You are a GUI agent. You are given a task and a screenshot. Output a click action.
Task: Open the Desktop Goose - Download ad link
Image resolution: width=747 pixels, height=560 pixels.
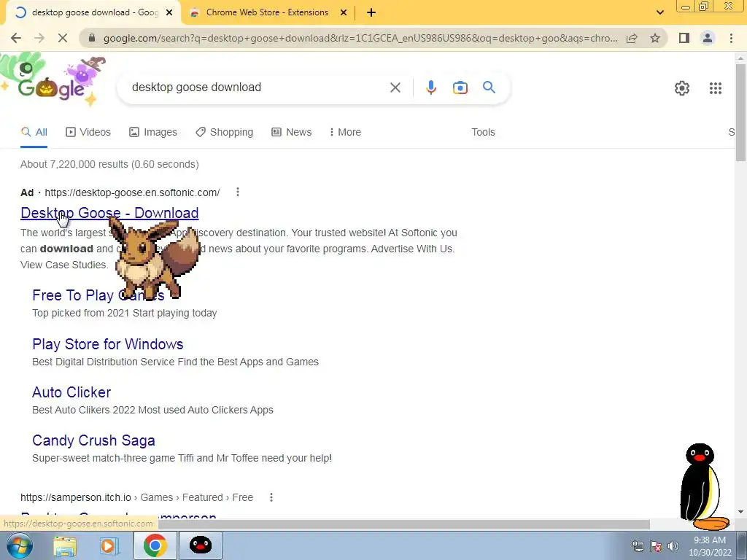coord(109,213)
